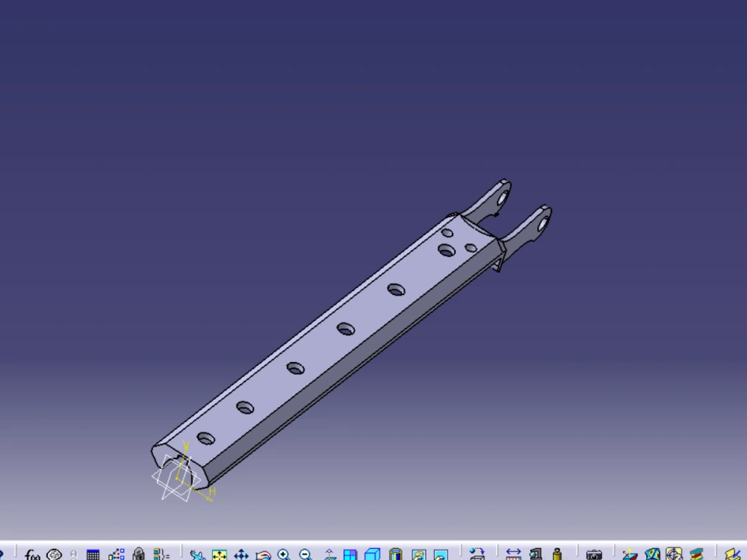Open the Measure Item tool
This screenshot has height=560, width=747.
tap(536, 555)
